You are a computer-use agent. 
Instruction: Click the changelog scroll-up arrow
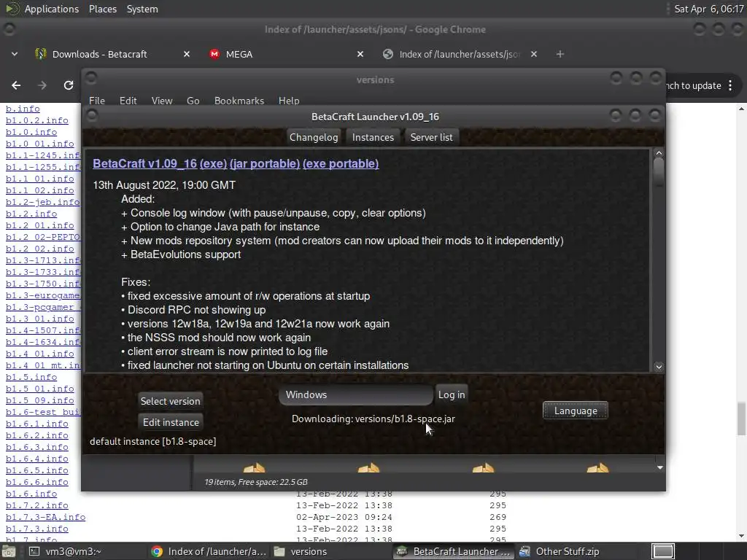(659, 153)
